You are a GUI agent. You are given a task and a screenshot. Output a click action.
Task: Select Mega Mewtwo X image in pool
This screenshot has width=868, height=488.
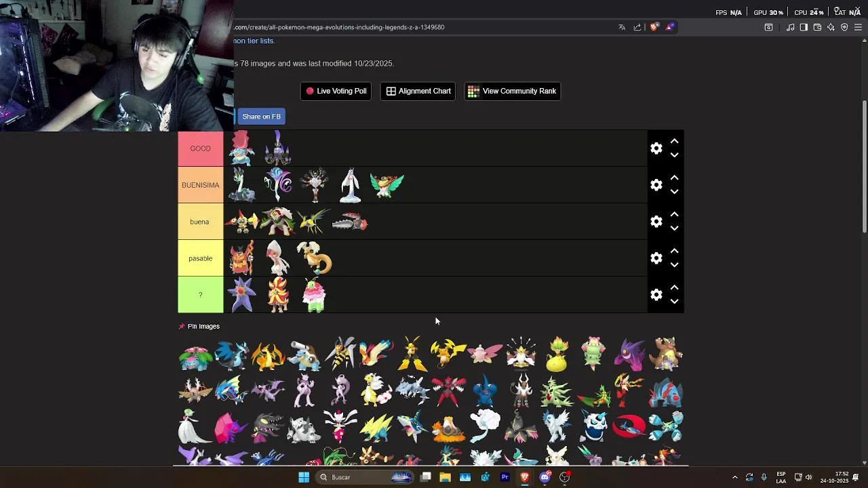coord(304,391)
